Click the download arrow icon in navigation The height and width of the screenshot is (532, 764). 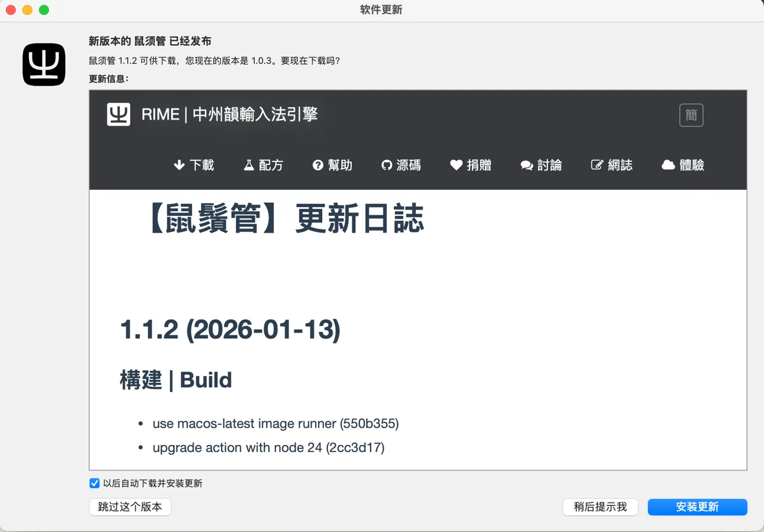(x=179, y=165)
